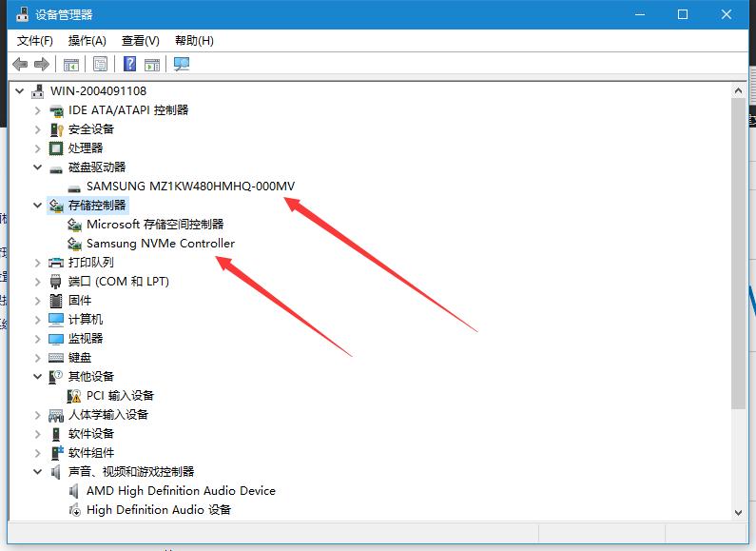
Task: Minimize the 设备管理器 window
Action: pyautogui.click(x=640, y=14)
